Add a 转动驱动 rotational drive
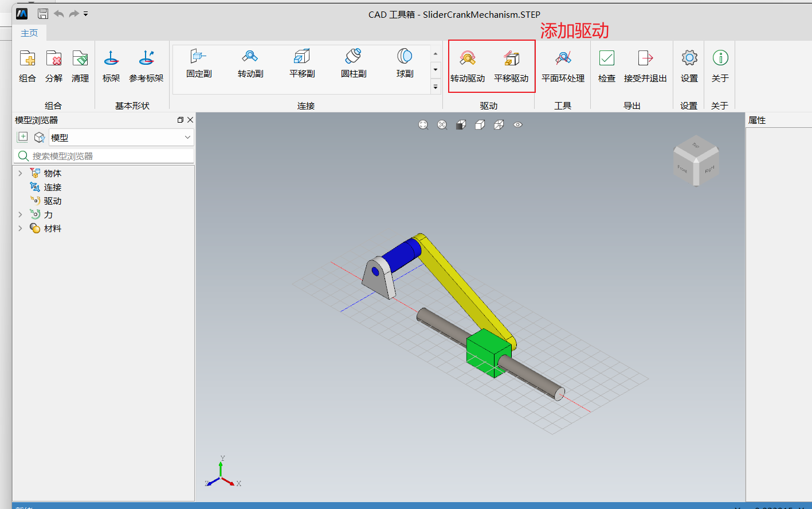The height and width of the screenshot is (509, 812). [468, 66]
